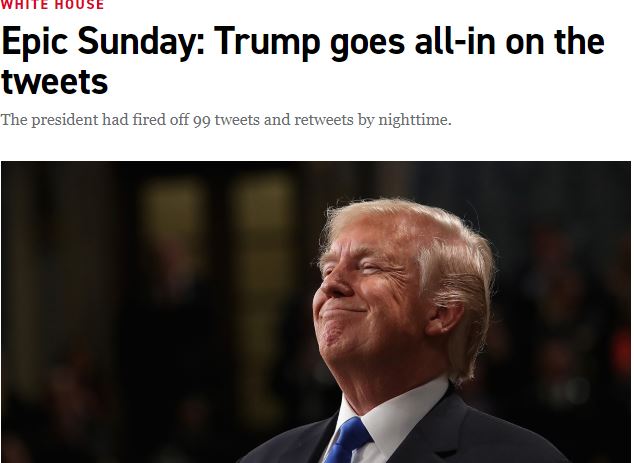Click the word "Epic" in the headline

point(39,43)
